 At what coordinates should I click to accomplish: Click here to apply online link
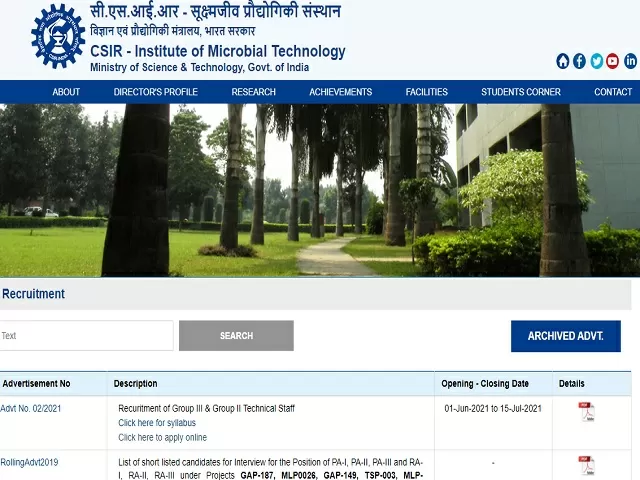point(162,438)
